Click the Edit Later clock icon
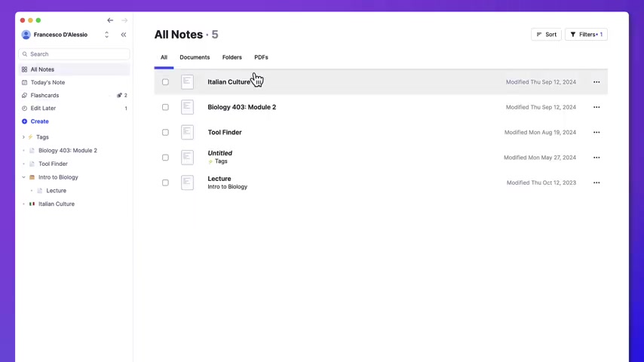The width and height of the screenshot is (644, 362). tap(25, 109)
